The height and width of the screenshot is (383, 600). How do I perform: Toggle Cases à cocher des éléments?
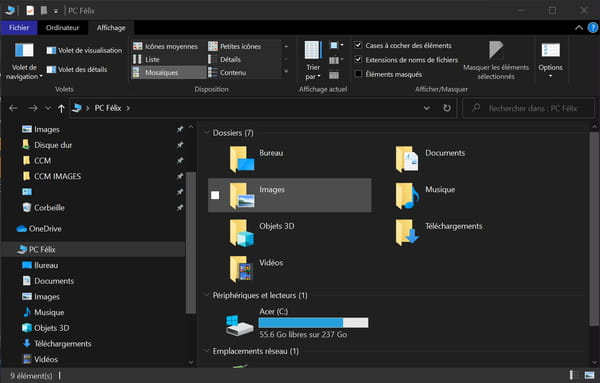pos(358,45)
